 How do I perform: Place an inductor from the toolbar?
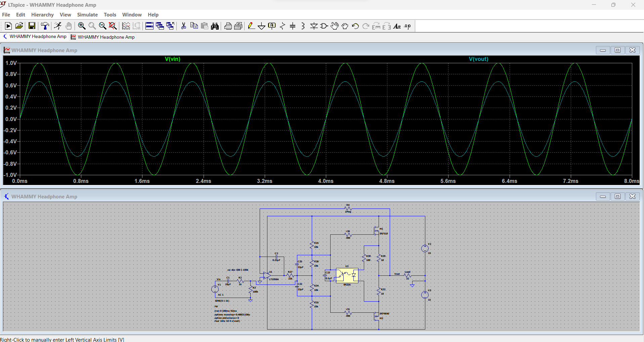click(x=303, y=26)
